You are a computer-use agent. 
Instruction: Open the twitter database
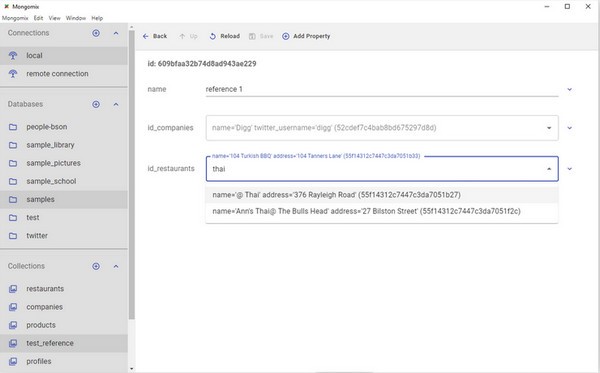click(64, 236)
